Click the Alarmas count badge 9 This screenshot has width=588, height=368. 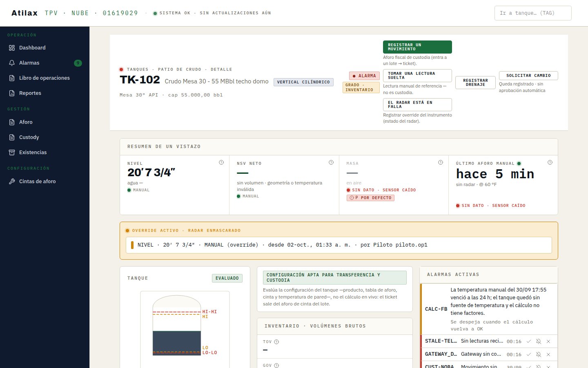78,63
